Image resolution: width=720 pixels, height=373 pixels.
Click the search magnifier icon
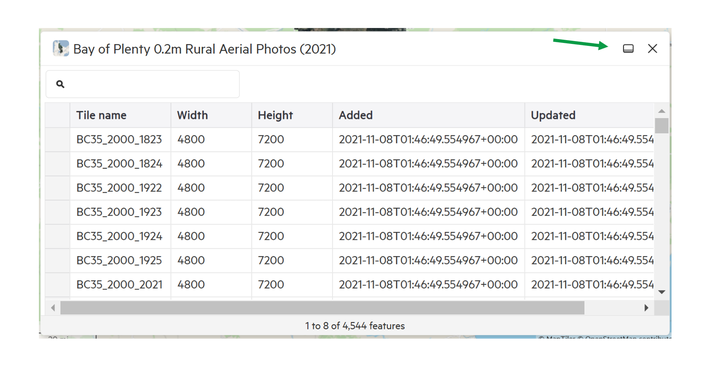click(60, 84)
